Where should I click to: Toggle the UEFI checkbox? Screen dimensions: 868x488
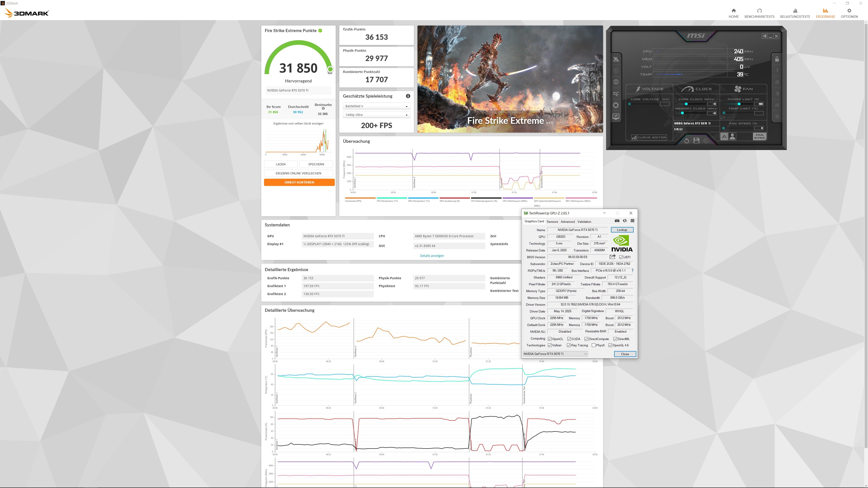click(x=621, y=257)
